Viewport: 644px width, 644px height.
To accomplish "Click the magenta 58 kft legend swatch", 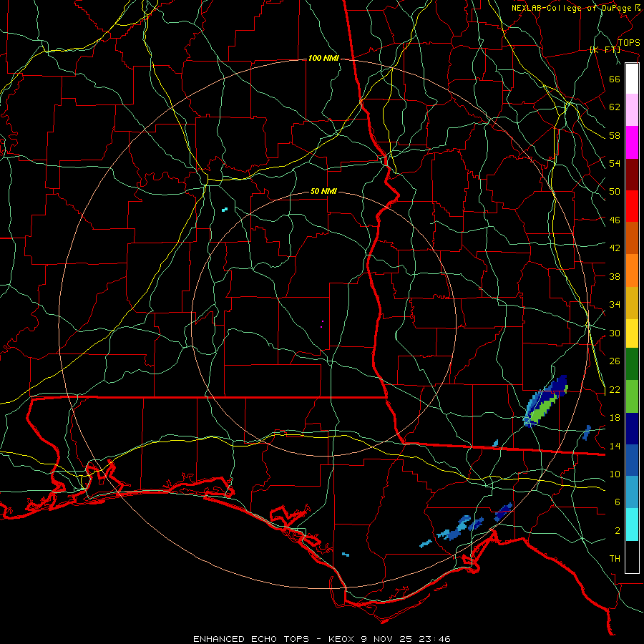I will pyautogui.click(x=632, y=142).
